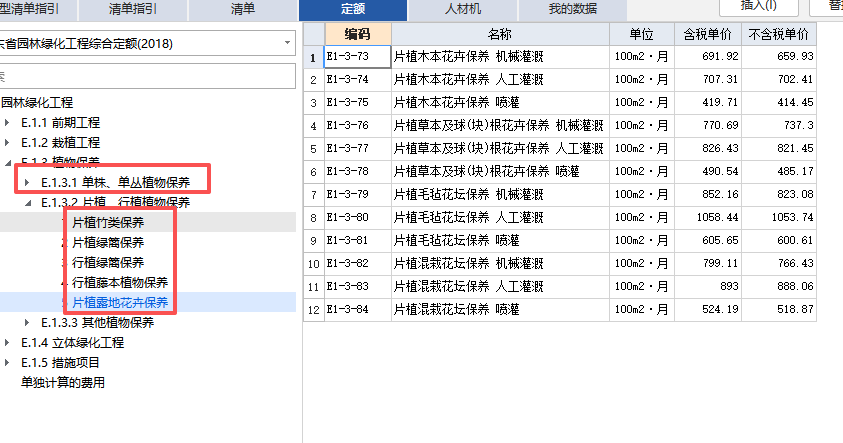Expand the E.1.4 立体绿化工程 node
Screen dimensions: 843x443
7,342
